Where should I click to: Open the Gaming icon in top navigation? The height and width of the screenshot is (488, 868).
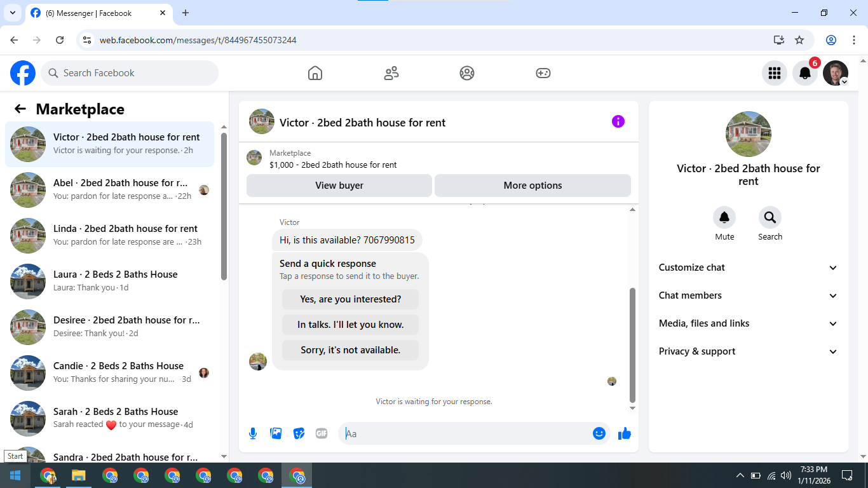point(543,73)
